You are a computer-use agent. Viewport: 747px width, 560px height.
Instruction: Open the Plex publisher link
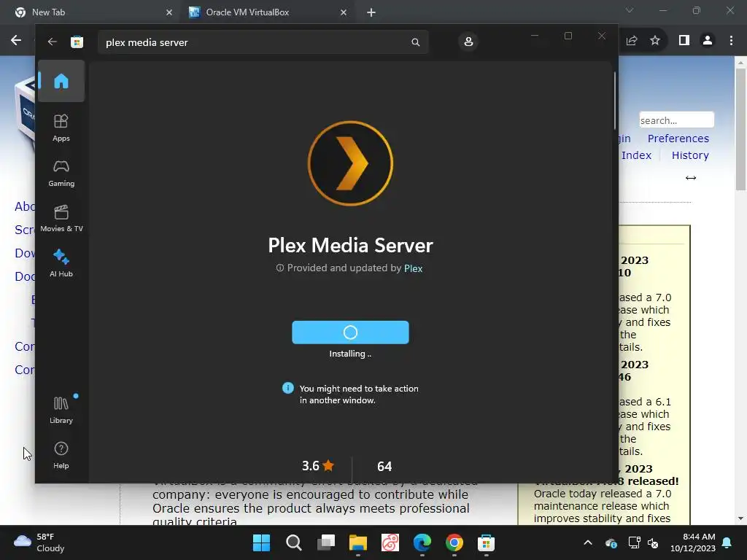coord(413,268)
